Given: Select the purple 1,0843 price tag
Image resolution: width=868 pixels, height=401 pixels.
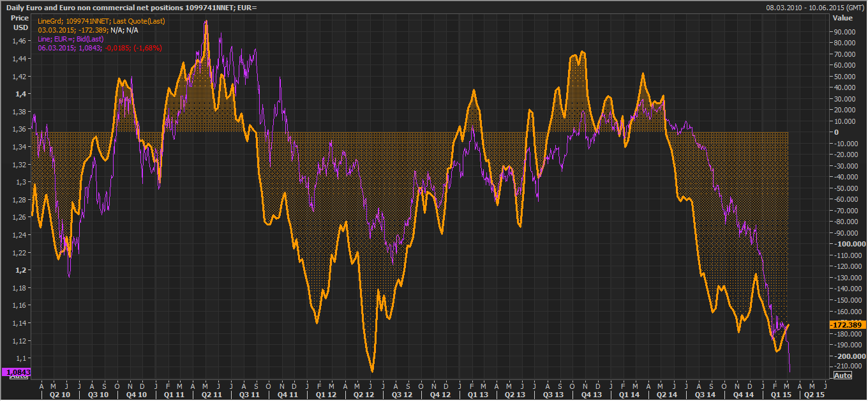Looking at the screenshot, I should [x=17, y=372].
